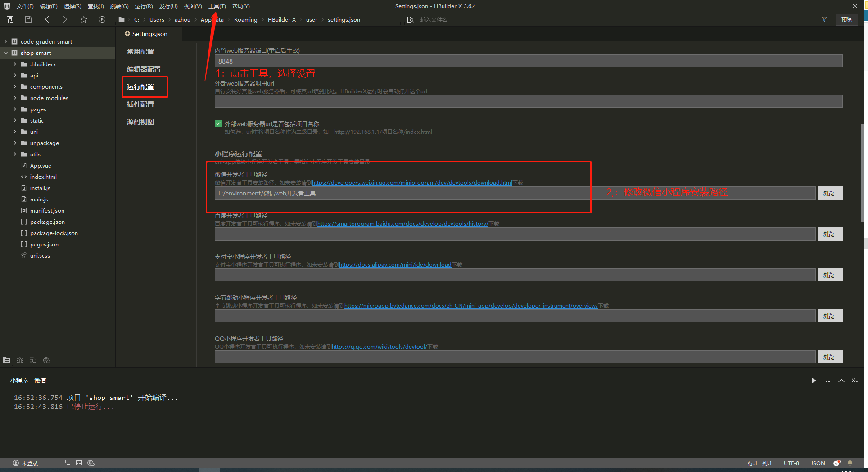Click 浏览 button for WeChat devtools path
The width and height of the screenshot is (868, 472).
[x=830, y=193]
